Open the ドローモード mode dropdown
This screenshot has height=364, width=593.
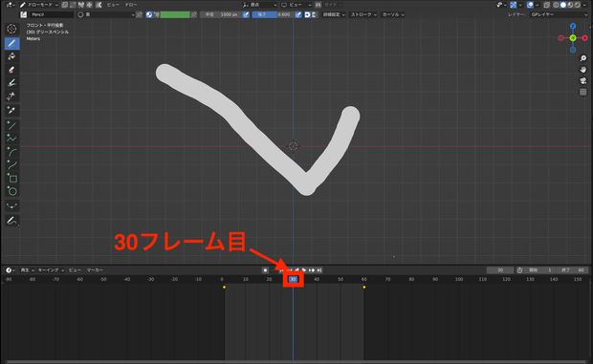pos(40,5)
